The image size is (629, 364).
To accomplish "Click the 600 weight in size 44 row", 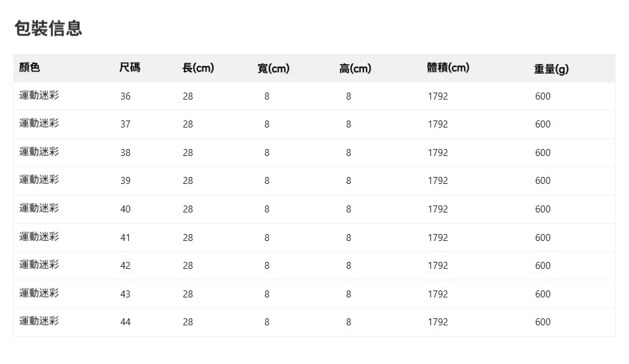I will [x=543, y=322].
